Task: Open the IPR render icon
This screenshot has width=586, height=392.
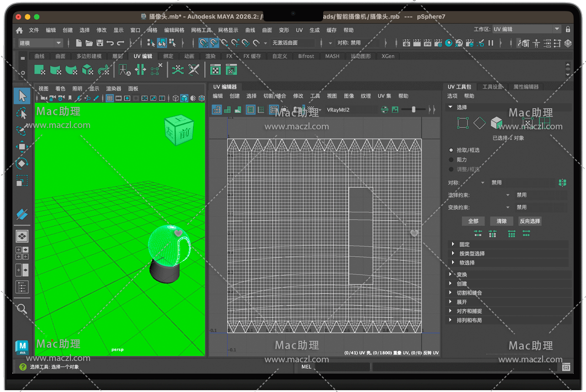Action: coord(427,43)
